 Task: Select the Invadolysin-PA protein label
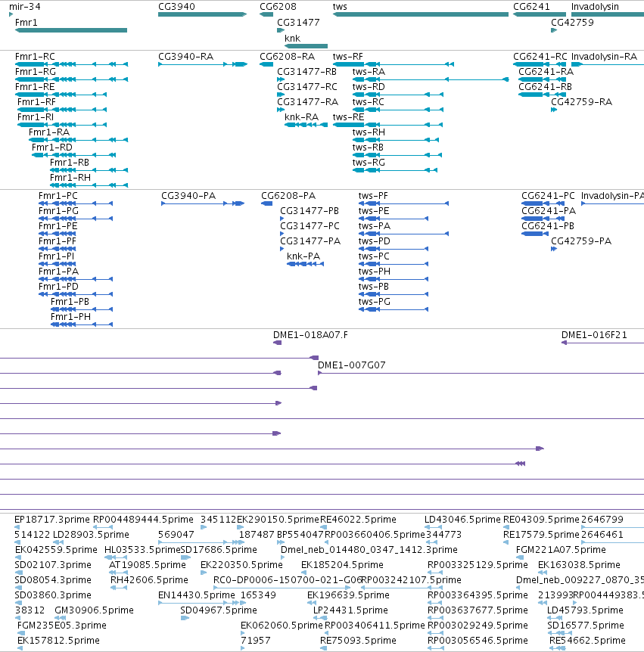tap(612, 196)
